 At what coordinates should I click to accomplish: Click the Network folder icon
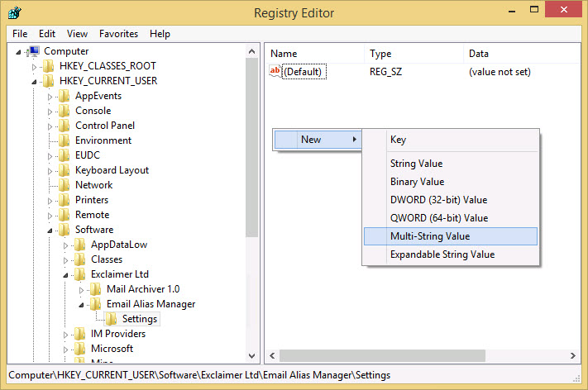65,185
